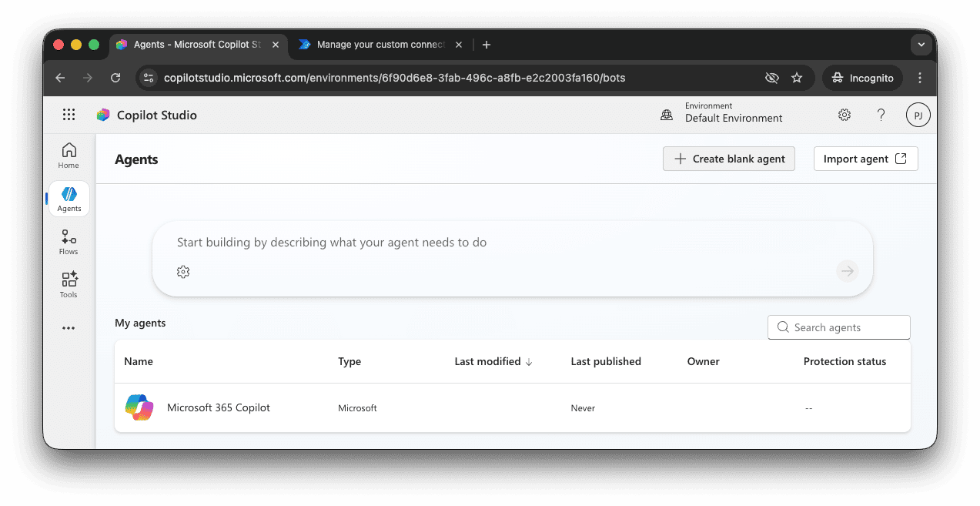This screenshot has width=980, height=506.
Task: Open Default Environment selector
Action: tap(734, 112)
